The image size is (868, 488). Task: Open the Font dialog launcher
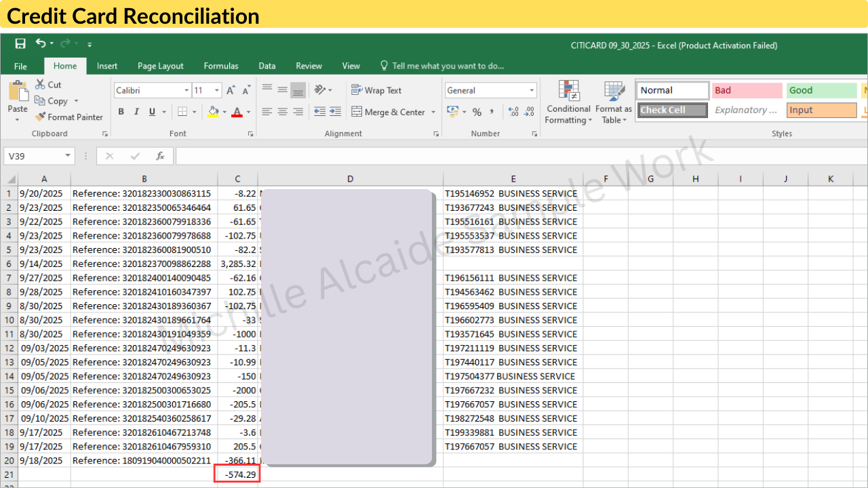pyautogui.click(x=250, y=134)
